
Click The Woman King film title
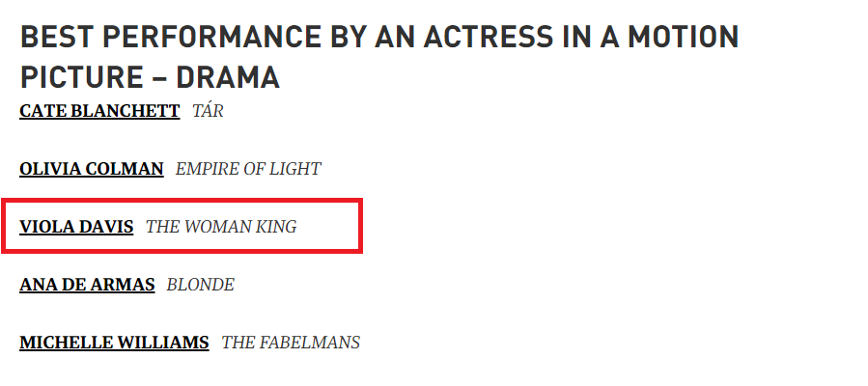tap(221, 227)
